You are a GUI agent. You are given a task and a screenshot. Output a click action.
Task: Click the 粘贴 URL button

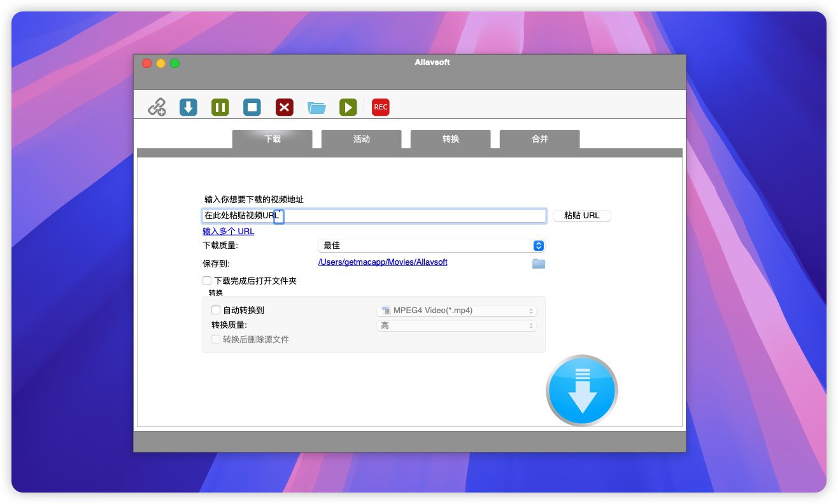pos(581,216)
